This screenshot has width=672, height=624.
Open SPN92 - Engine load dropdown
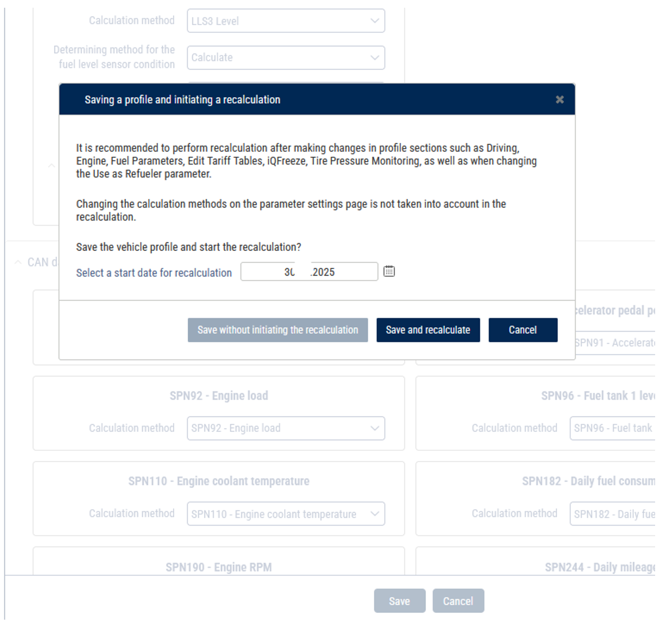click(x=286, y=428)
